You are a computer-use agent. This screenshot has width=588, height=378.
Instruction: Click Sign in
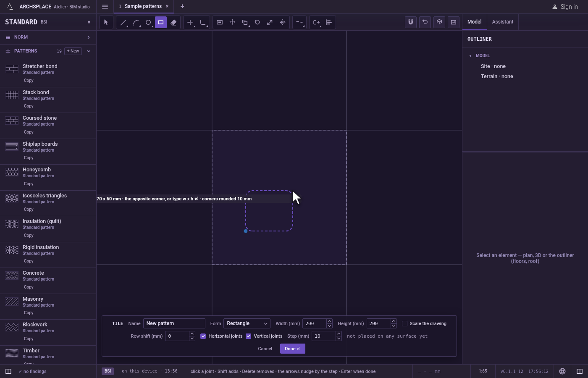(565, 7)
